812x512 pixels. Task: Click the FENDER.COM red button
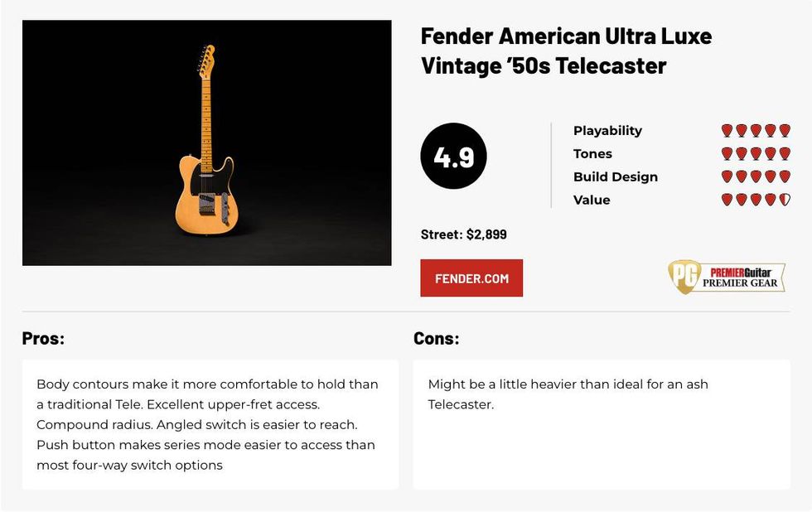point(471,278)
